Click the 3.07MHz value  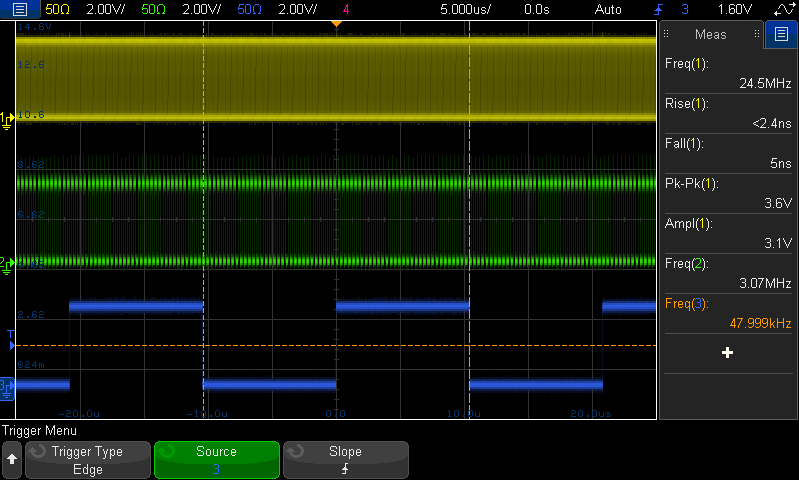point(765,283)
